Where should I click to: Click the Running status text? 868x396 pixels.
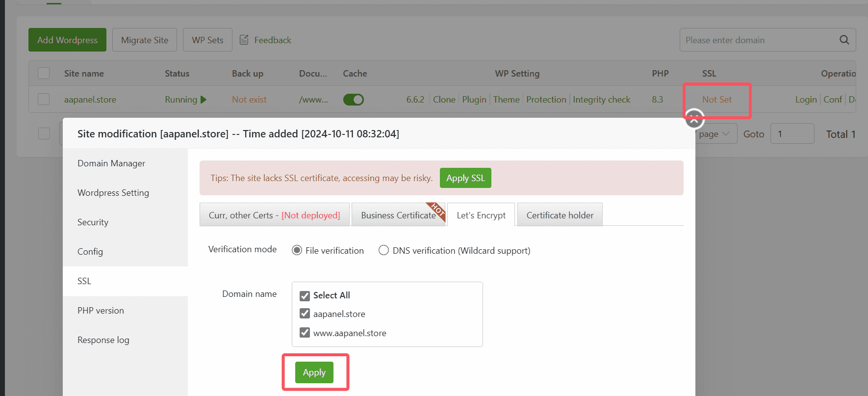click(181, 100)
